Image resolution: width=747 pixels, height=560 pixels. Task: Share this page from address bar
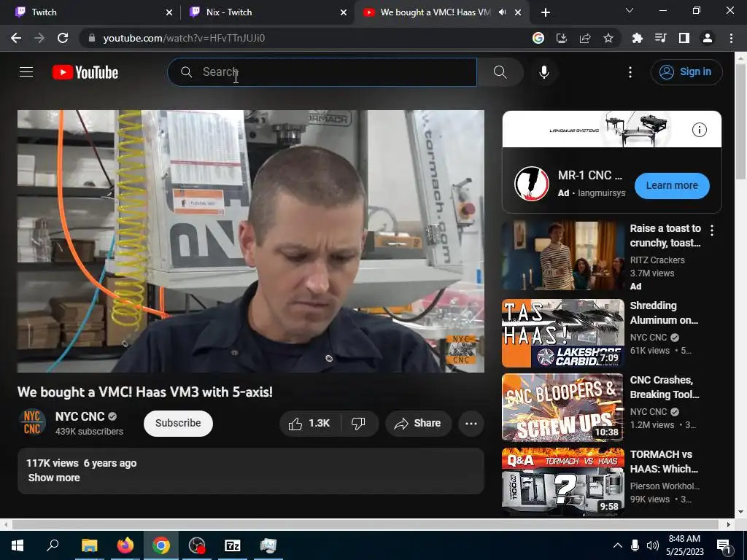[x=584, y=38]
